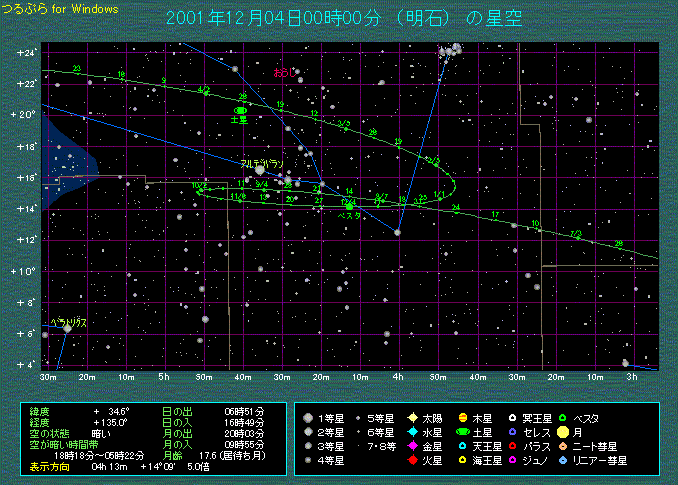
Task: Click the Bellatrix star near ベラトリクス label
Action: (67, 329)
